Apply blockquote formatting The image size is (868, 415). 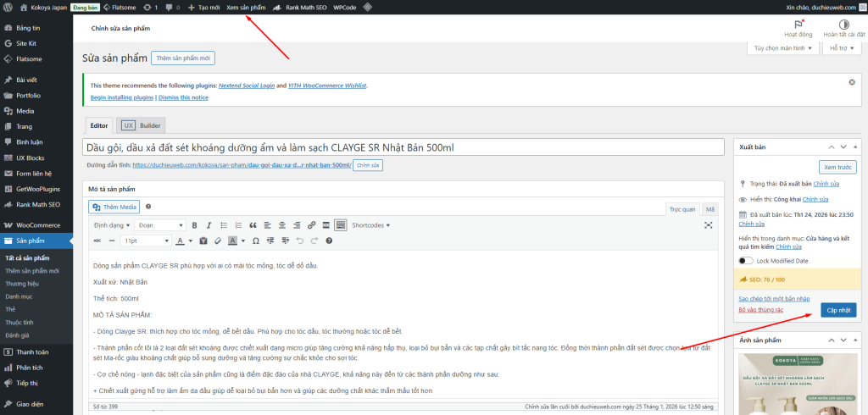[x=253, y=225]
